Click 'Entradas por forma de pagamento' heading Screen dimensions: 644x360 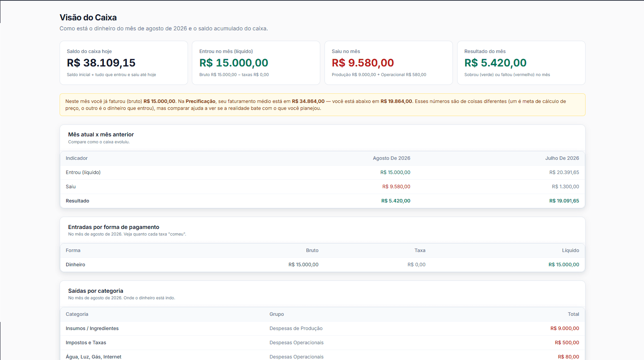coord(114,227)
